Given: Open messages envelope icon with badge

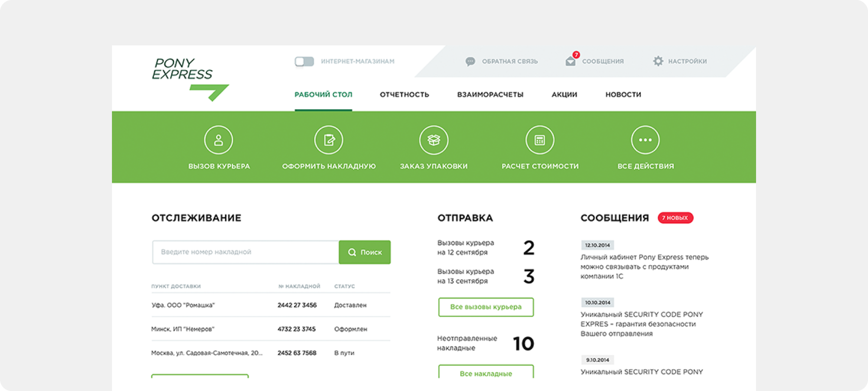Looking at the screenshot, I should coord(571,61).
